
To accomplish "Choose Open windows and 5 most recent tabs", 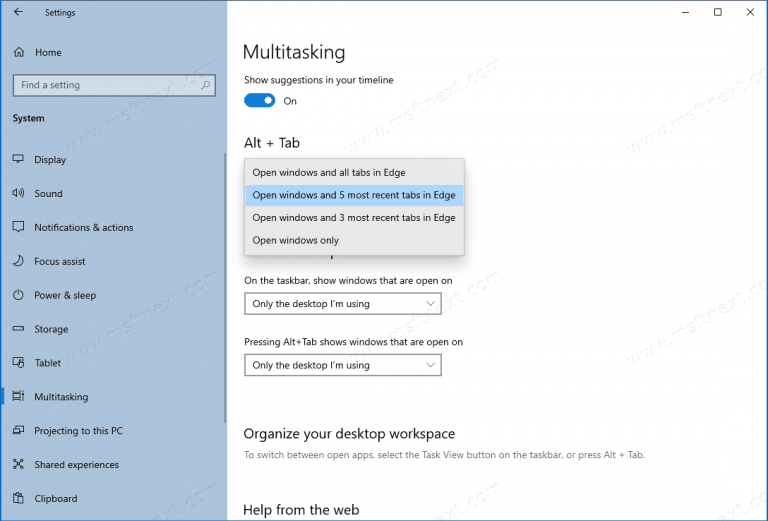I will coord(354,195).
